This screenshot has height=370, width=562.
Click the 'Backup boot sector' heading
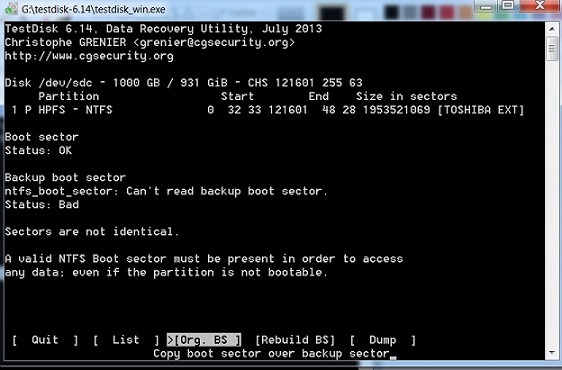click(x=65, y=177)
